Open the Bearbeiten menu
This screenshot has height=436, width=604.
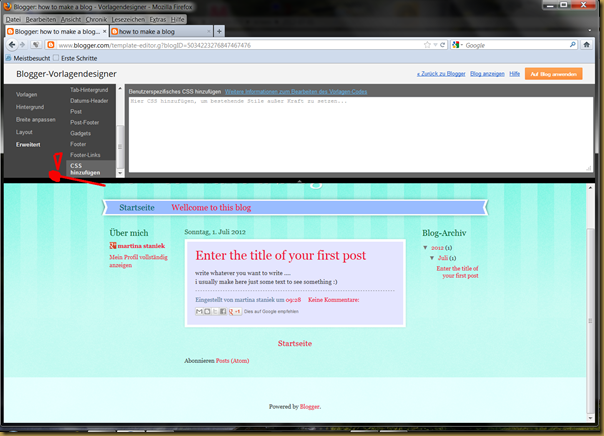coord(41,19)
